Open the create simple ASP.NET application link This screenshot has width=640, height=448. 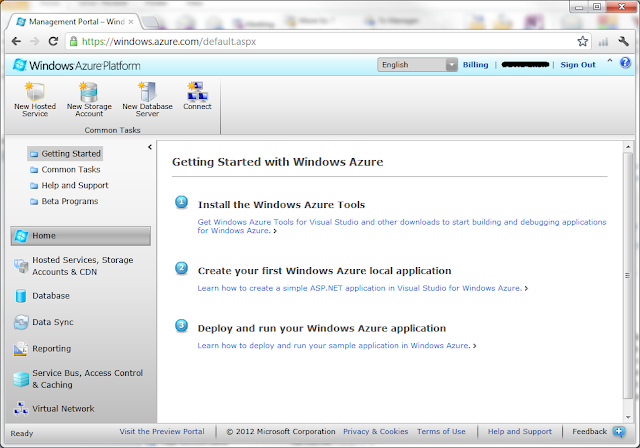360,288
